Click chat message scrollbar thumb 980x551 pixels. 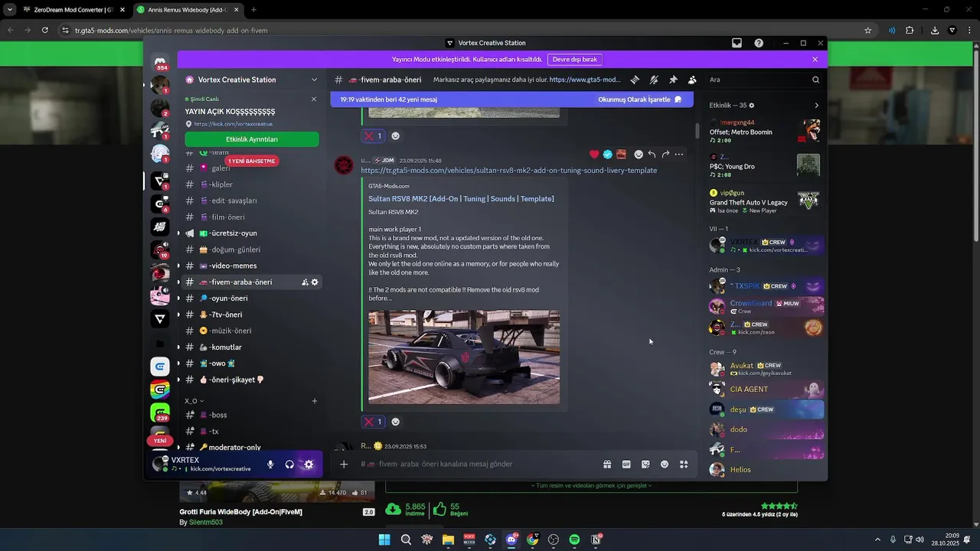click(697, 131)
